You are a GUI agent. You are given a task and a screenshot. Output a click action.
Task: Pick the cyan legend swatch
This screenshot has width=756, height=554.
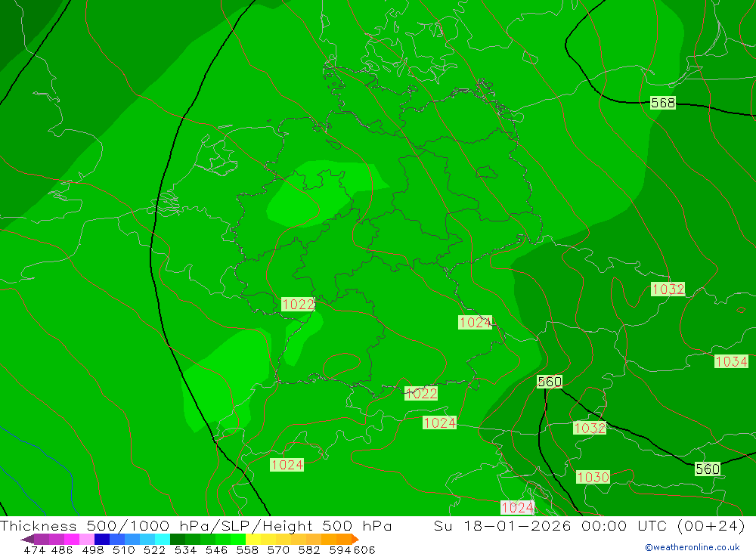point(163,539)
